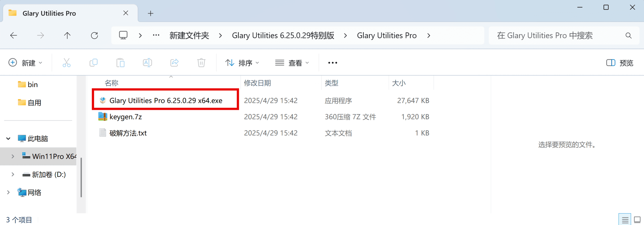Click the Delete trash can icon
This screenshot has width=644, height=225.
coord(201,63)
